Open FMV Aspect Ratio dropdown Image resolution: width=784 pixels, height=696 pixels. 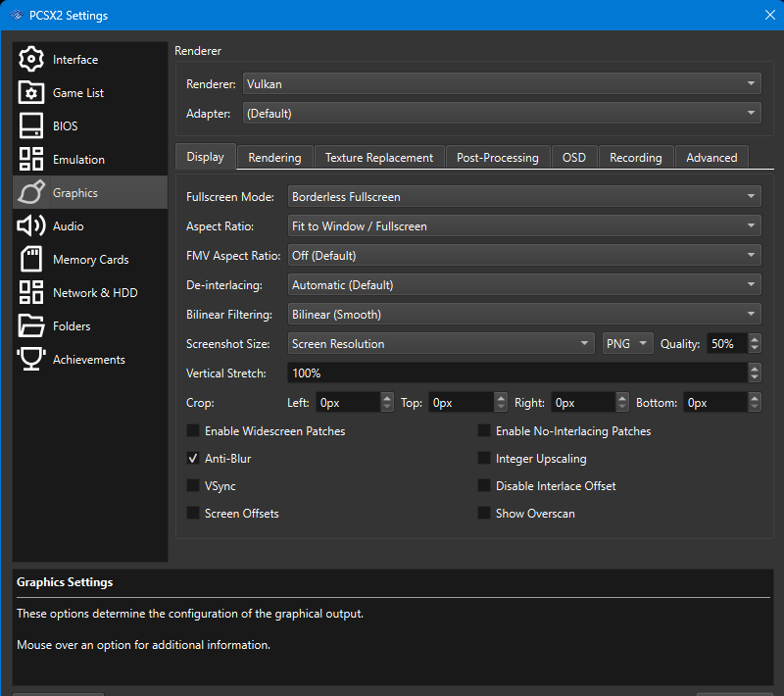pos(524,256)
